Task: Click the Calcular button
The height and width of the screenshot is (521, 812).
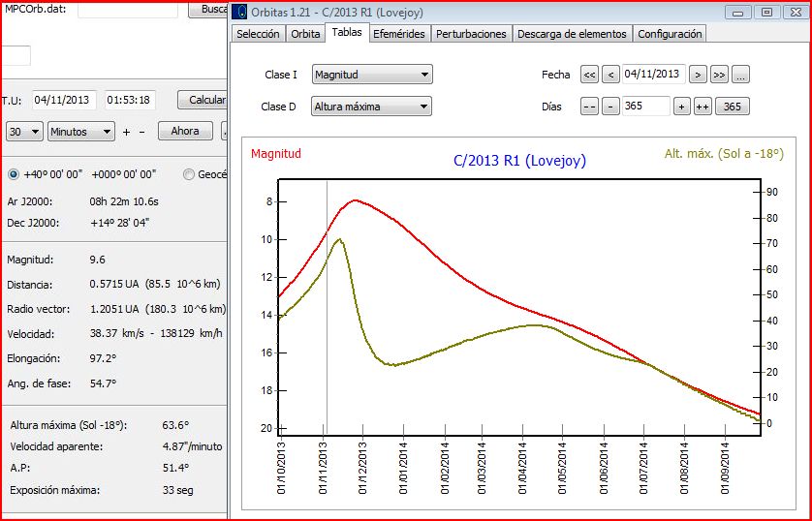Action: [203, 100]
